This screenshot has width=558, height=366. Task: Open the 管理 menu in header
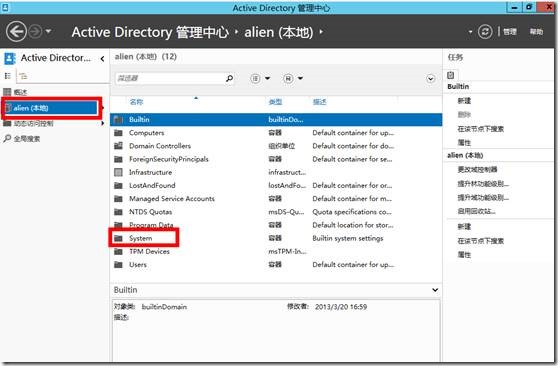point(510,32)
